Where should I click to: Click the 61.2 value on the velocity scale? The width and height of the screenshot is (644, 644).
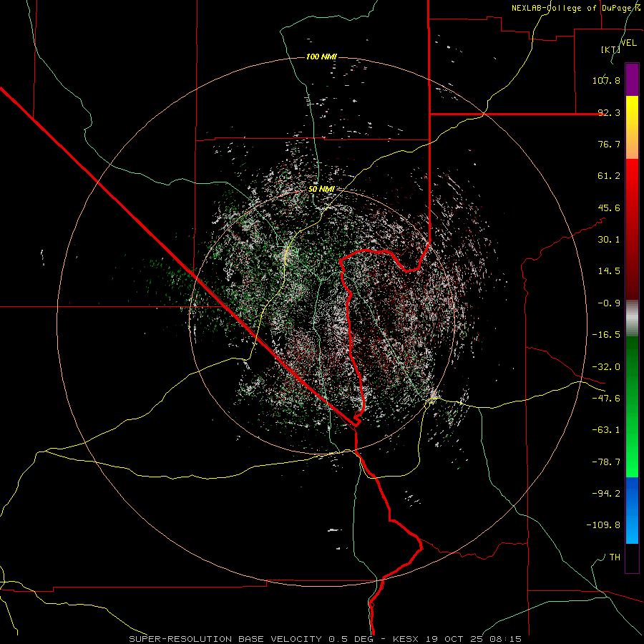pos(609,176)
